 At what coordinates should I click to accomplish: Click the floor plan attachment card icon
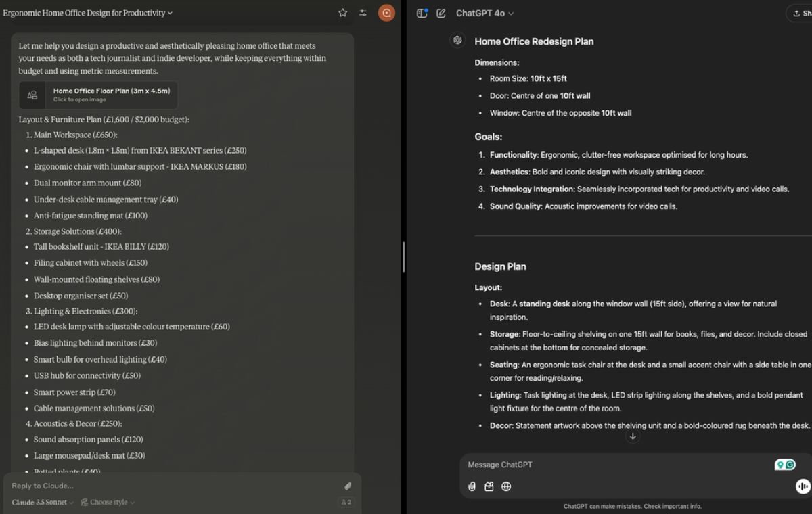pos(32,95)
